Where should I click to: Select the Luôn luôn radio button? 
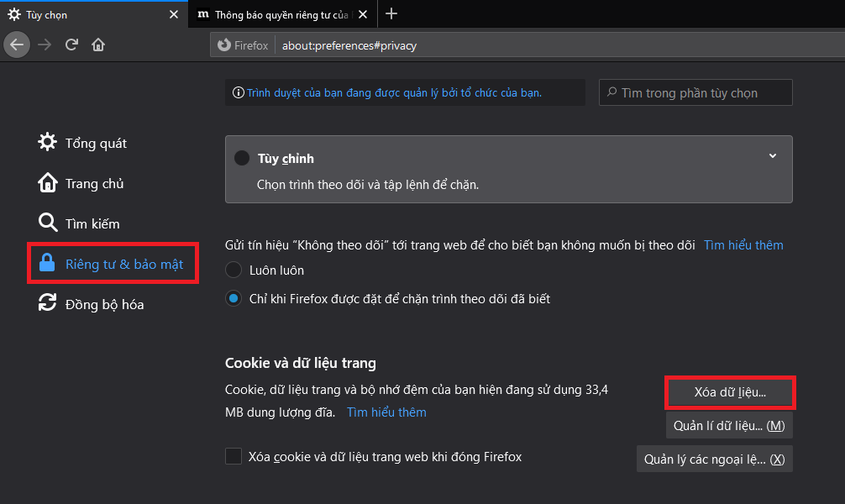click(x=233, y=270)
